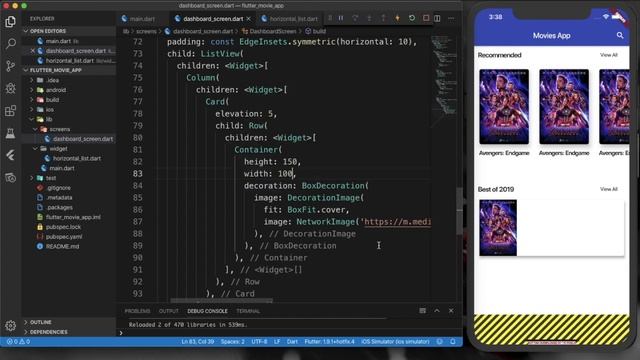This screenshot has width=640, height=360.
Task: Trigger Flutter hot reload lightning icon
Action: [x=397, y=18]
